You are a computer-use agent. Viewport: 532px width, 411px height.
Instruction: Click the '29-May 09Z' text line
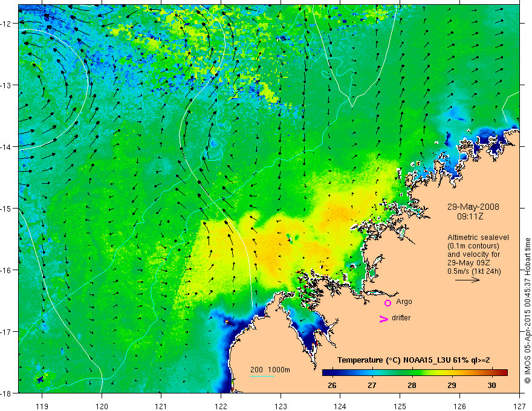(x=468, y=263)
